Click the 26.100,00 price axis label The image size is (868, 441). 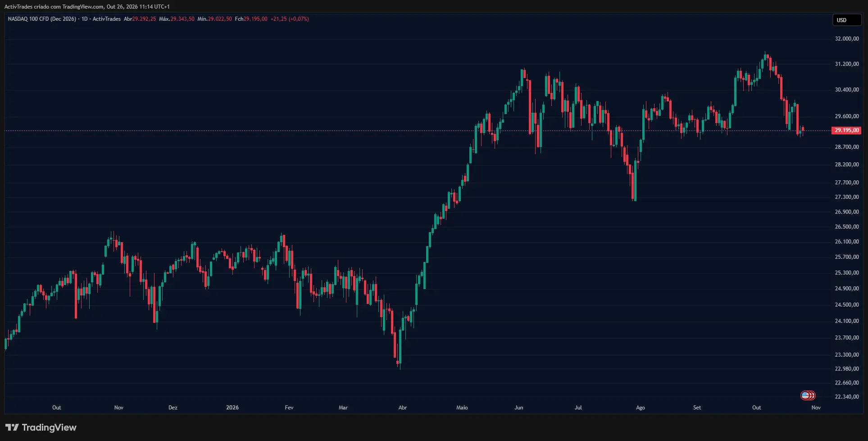(x=847, y=242)
